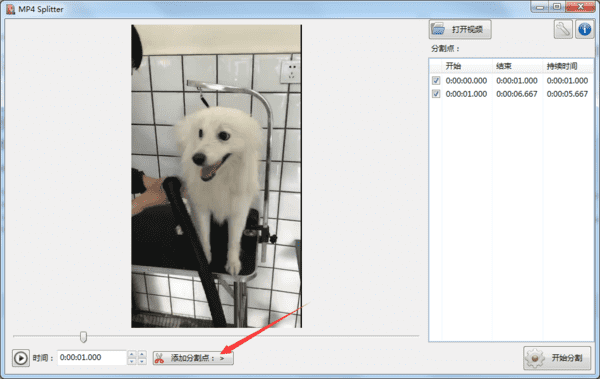Uncheck the 0:00:00.000 split segment checkbox
Image resolution: width=600 pixels, height=379 pixels.
tap(436, 81)
